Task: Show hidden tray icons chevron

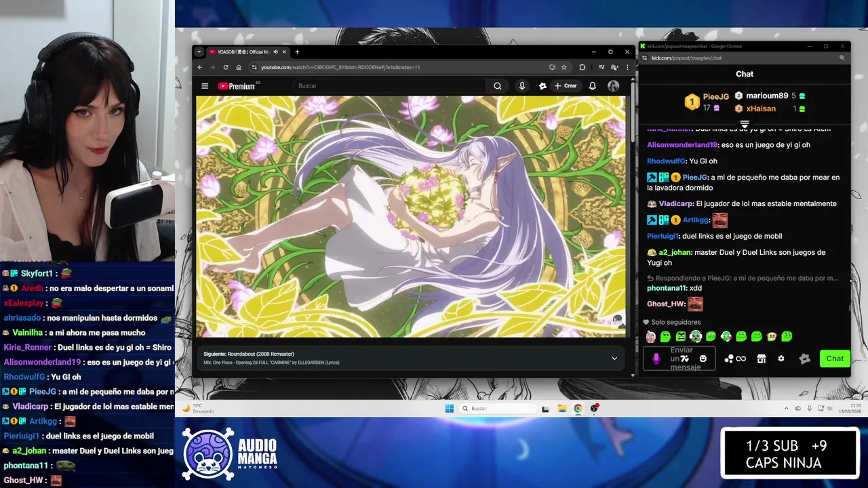Action: pos(787,409)
